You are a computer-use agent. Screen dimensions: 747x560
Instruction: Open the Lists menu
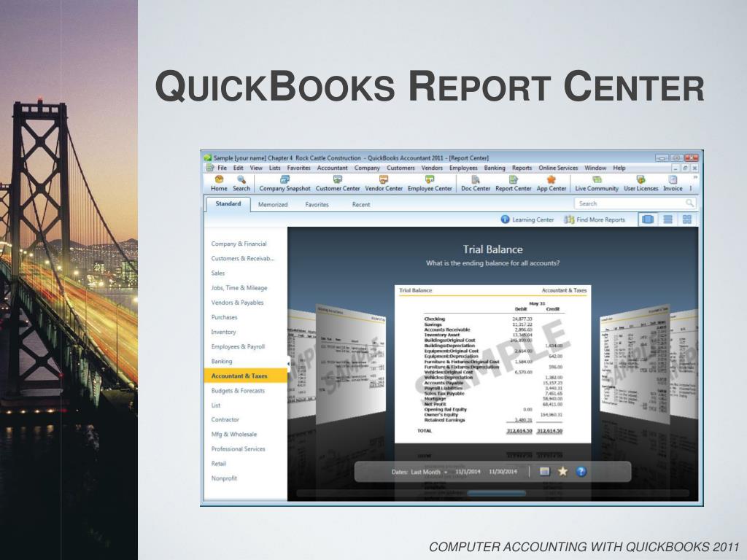[274, 168]
